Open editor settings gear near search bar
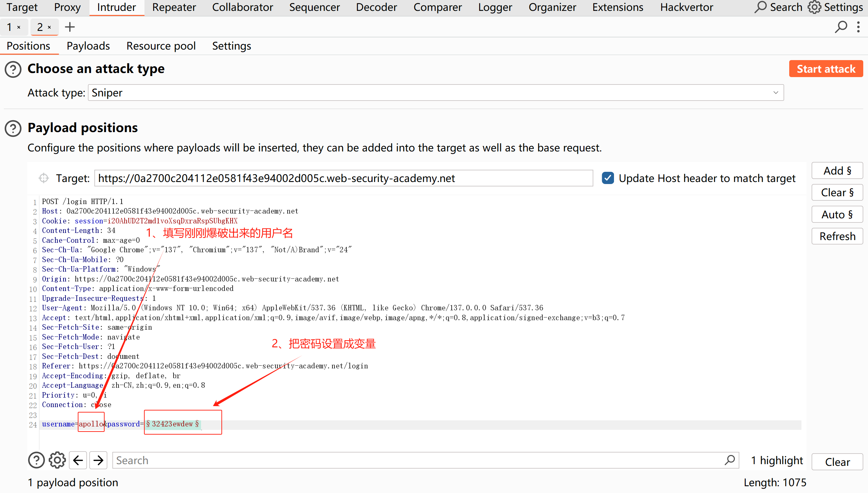Viewport: 868px width, 493px height. point(57,460)
